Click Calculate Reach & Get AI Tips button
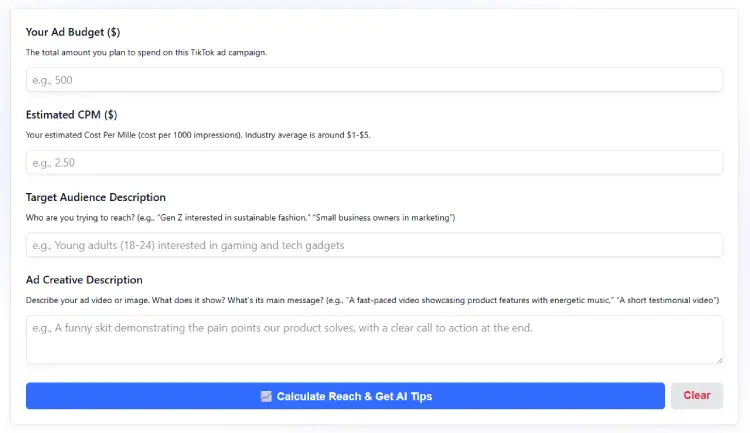Image resolution: width=750 pixels, height=433 pixels. (345, 396)
